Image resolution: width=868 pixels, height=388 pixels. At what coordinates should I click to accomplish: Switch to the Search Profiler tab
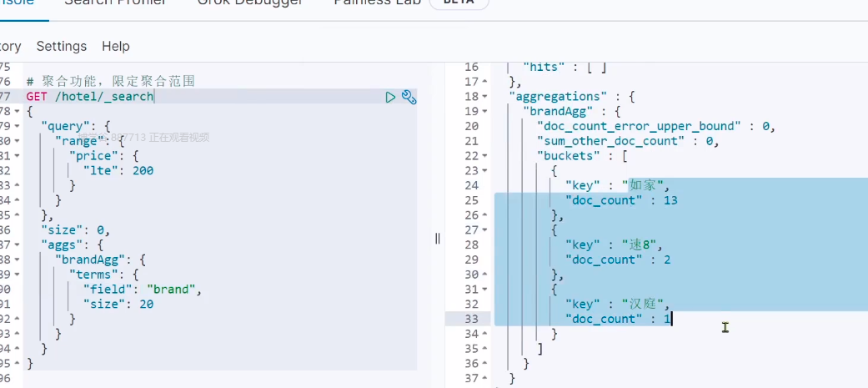(x=115, y=3)
